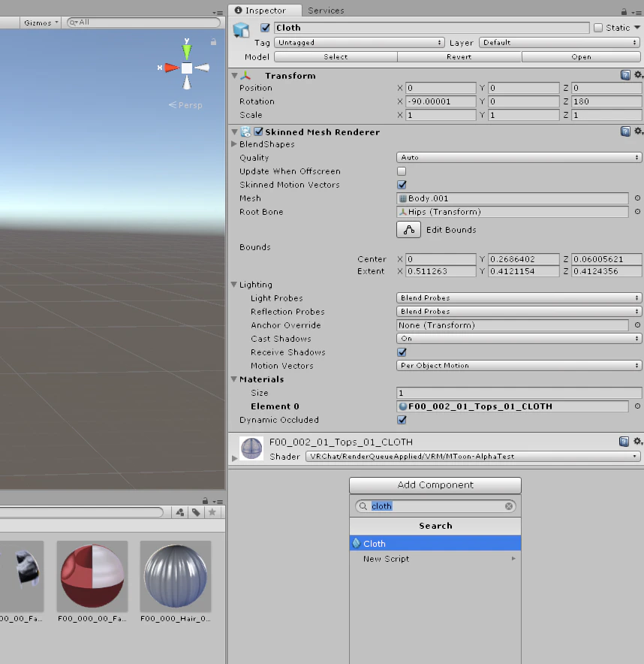
Task: Click the Element 0 material picker circle
Action: coord(637,406)
